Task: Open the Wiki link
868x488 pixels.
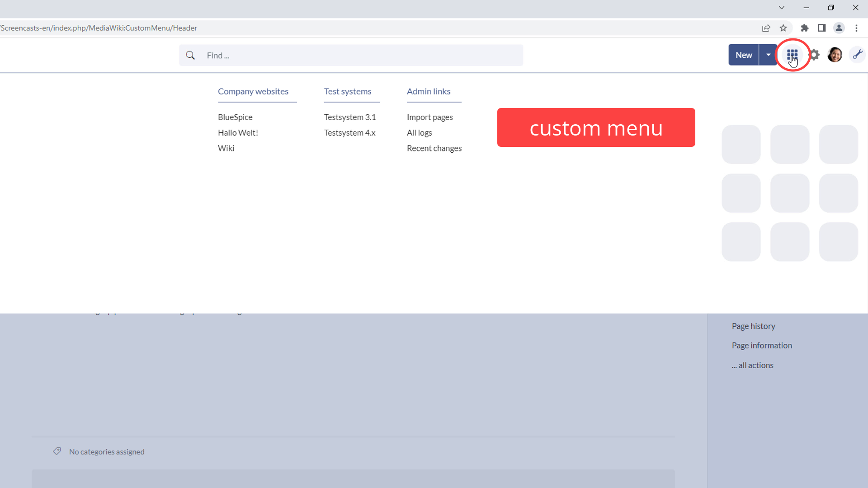Action: click(x=226, y=148)
